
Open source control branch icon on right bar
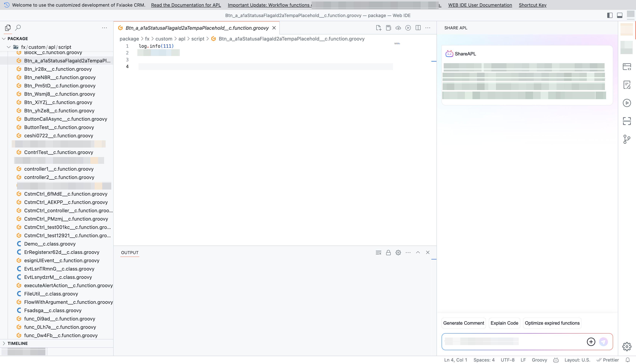pyautogui.click(x=627, y=139)
